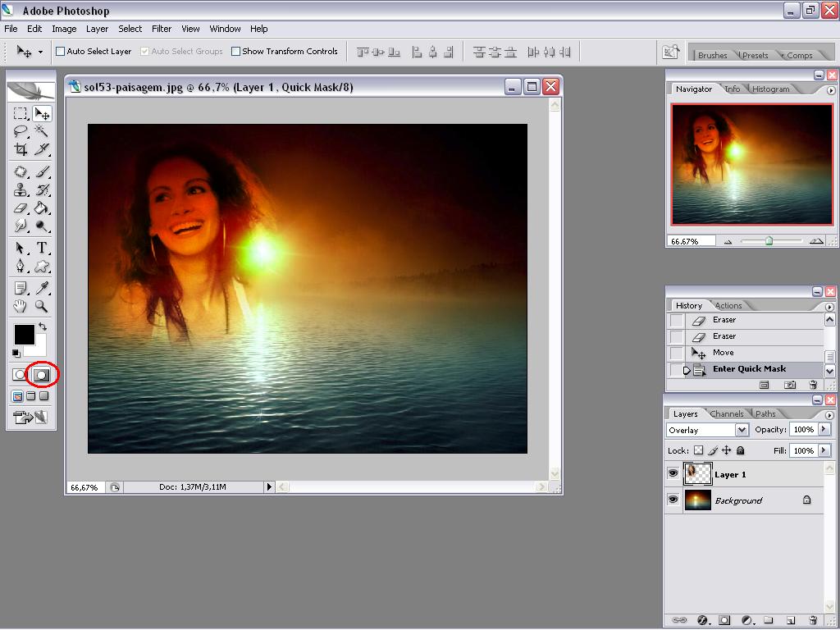
Task: Open the Layer menu
Action: [x=97, y=29]
